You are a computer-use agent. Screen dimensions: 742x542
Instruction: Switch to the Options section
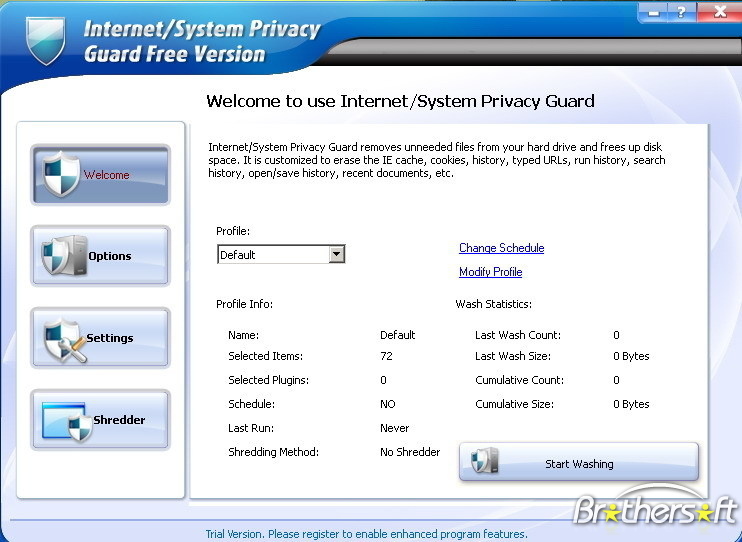pos(100,256)
